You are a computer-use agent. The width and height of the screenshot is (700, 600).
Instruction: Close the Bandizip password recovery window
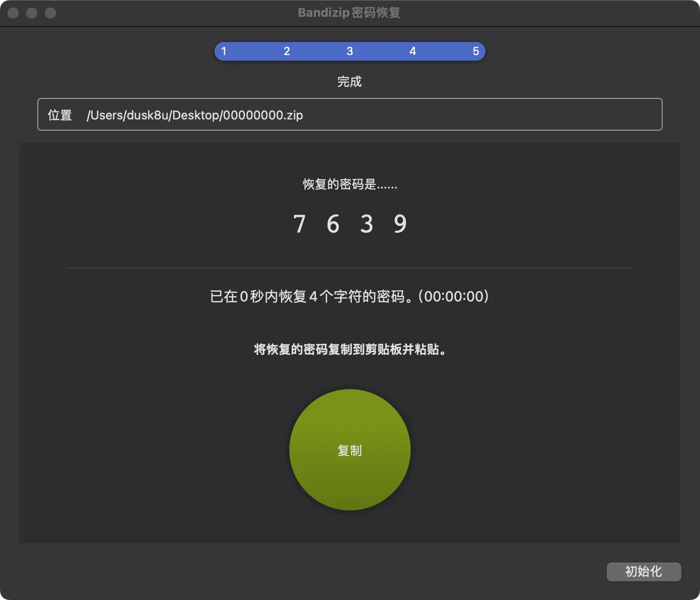point(13,13)
